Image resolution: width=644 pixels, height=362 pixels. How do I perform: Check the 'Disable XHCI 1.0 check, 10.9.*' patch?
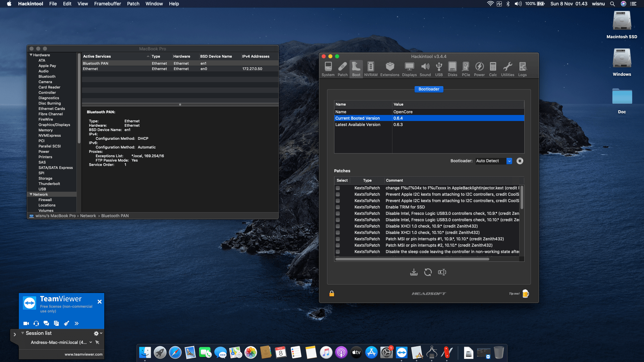point(337,226)
